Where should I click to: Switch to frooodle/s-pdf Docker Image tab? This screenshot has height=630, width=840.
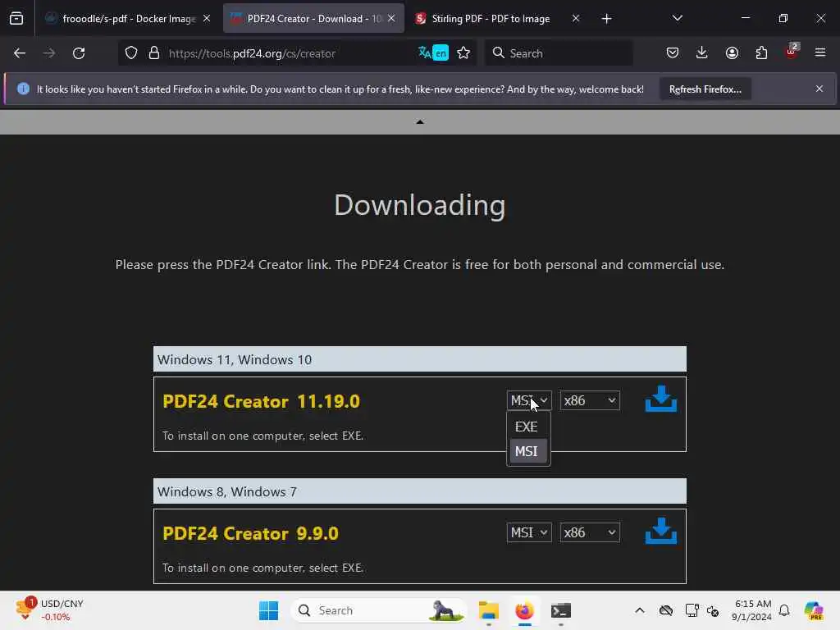tap(128, 19)
